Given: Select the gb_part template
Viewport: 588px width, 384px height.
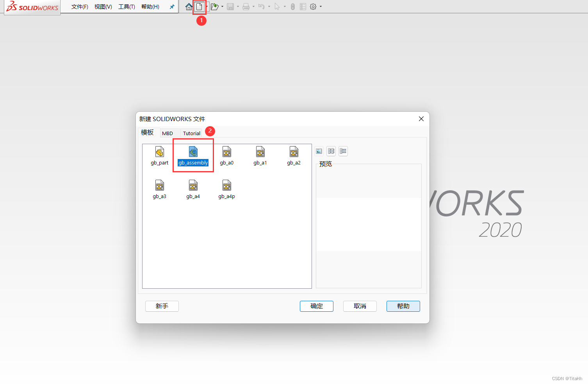Looking at the screenshot, I should pos(160,156).
